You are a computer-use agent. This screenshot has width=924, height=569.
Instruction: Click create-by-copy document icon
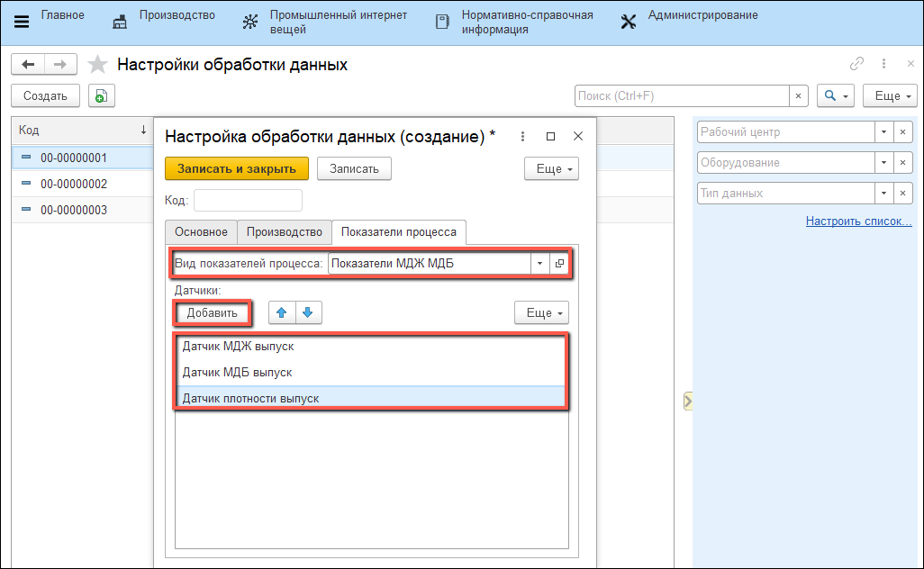101,95
